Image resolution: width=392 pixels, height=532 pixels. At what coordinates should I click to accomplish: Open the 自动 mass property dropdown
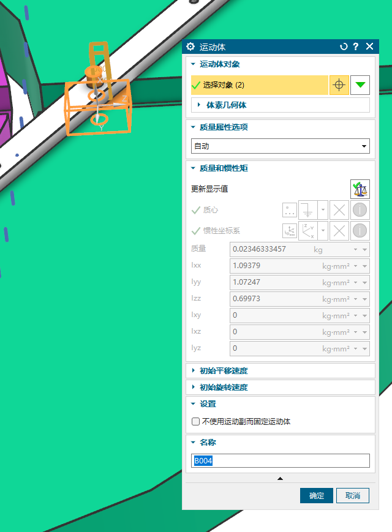pos(281,146)
